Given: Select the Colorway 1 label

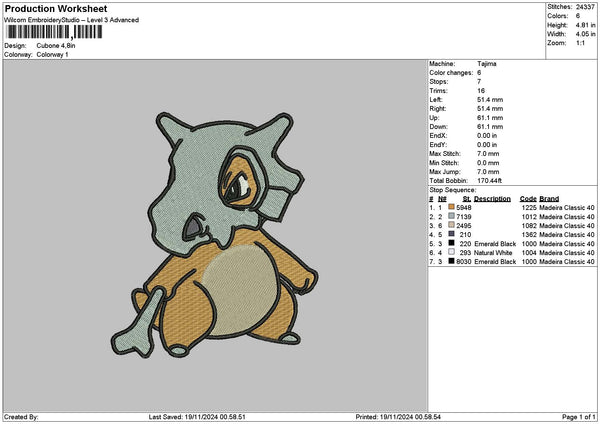Looking at the screenshot, I should tap(54, 54).
